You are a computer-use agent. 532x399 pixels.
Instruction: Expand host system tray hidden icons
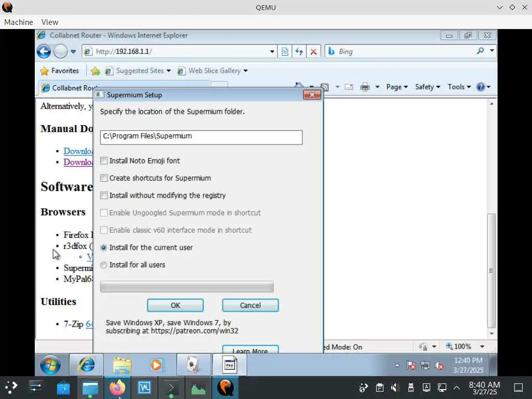click(457, 388)
